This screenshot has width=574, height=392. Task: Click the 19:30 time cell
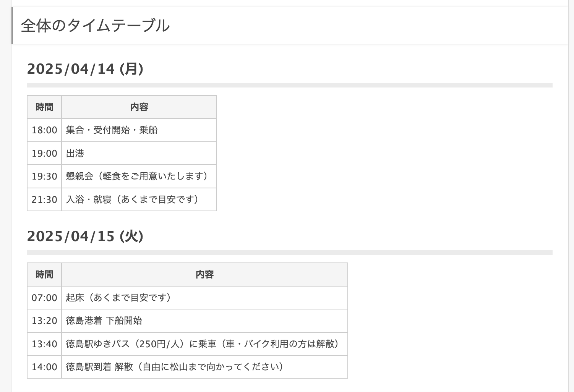(44, 177)
